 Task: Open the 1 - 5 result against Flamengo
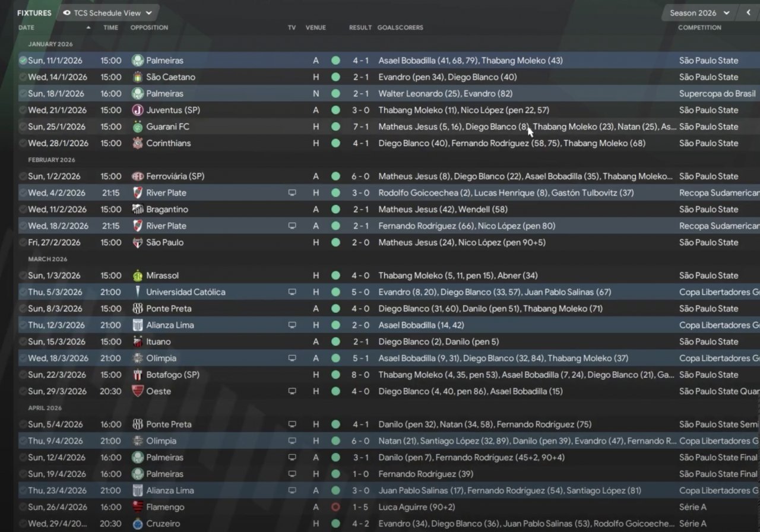tap(360, 508)
